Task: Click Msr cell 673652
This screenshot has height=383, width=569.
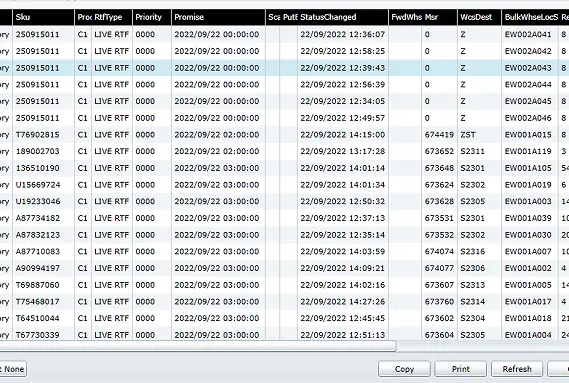Action: point(439,151)
